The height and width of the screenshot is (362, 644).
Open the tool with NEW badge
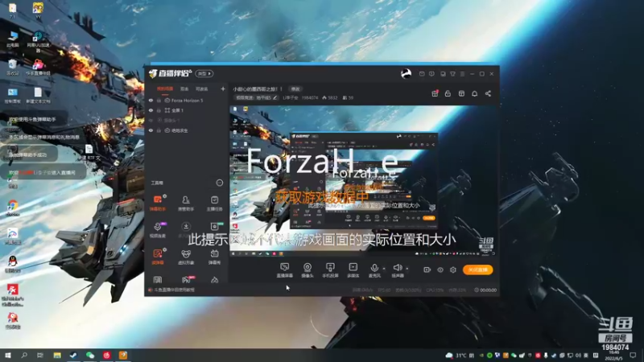pyautogui.click(x=215, y=227)
